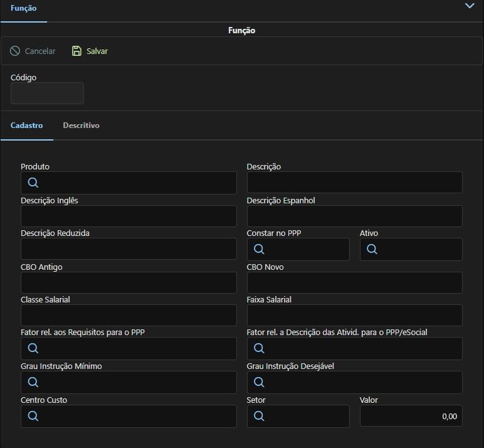Image resolution: width=484 pixels, height=448 pixels.
Task: Click the magnifier icon in Constar no PPP
Action: point(259,249)
